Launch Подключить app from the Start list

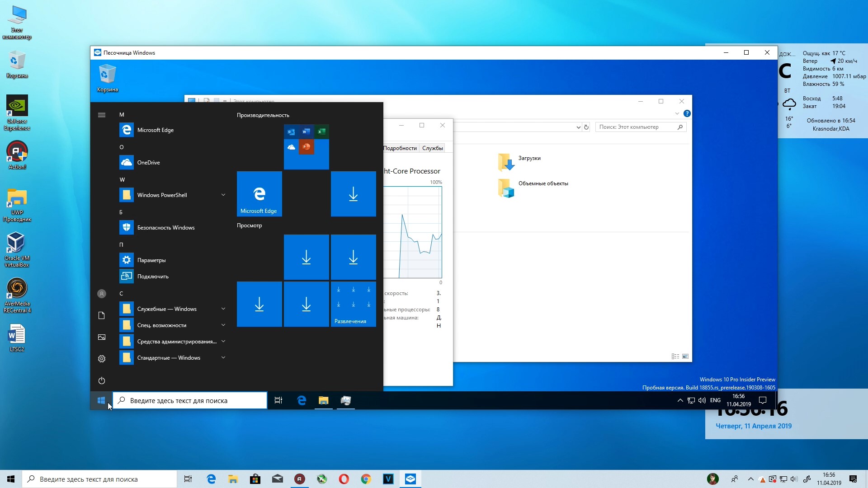[172, 277]
